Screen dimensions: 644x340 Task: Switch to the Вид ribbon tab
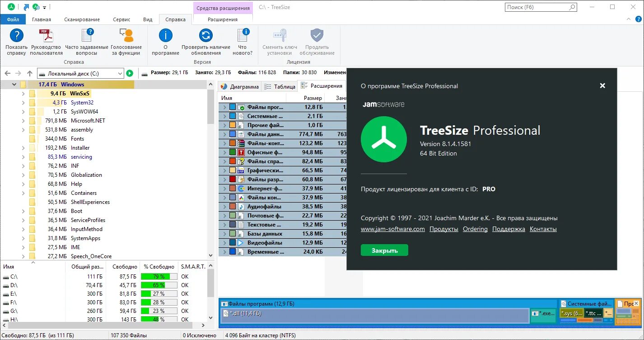click(148, 19)
